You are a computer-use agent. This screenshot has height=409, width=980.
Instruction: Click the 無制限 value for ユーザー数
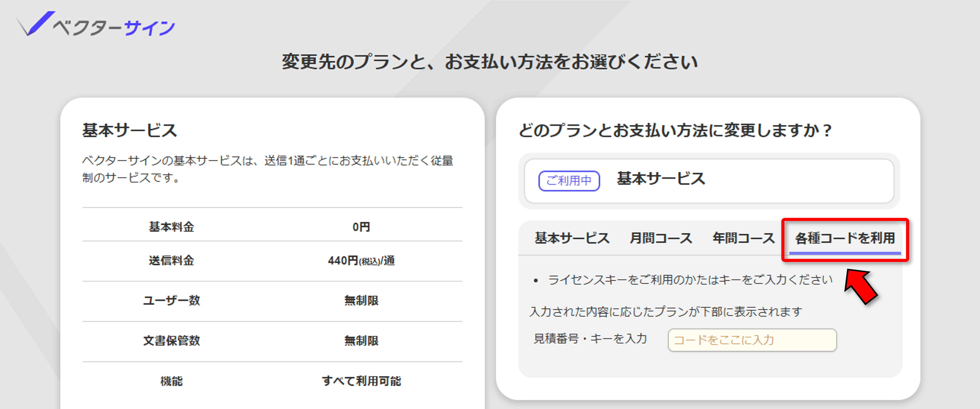(x=361, y=301)
